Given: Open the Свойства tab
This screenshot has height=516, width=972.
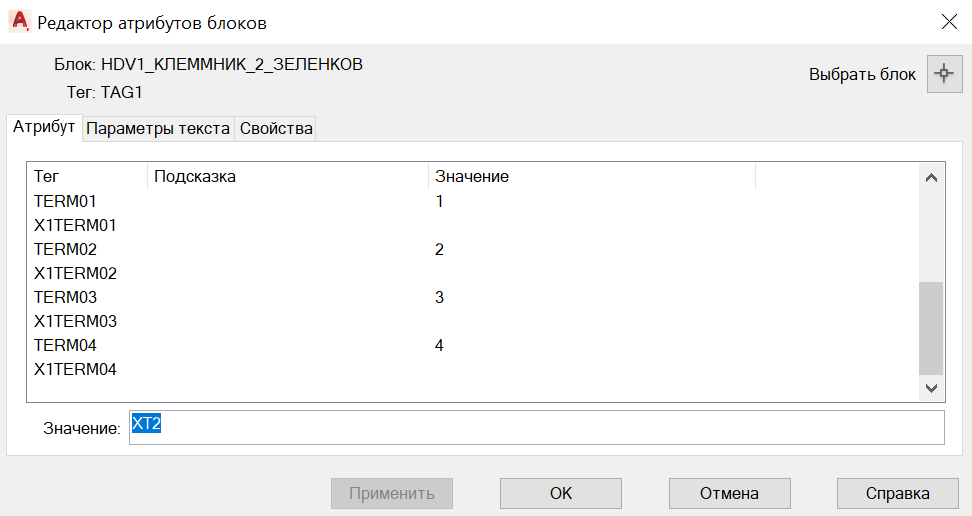Looking at the screenshot, I should tap(276, 128).
